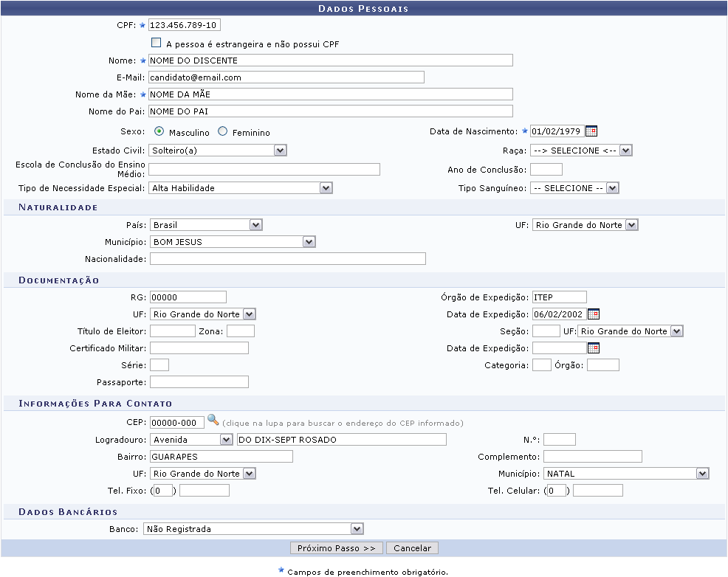Select Feminino radio button
The width and height of the screenshot is (728, 577).
[222, 131]
